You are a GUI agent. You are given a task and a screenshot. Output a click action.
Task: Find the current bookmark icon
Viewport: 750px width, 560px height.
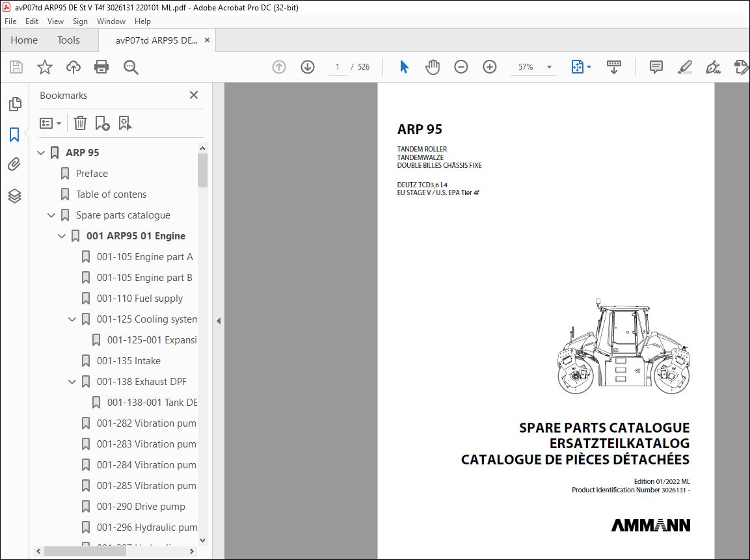coord(125,124)
